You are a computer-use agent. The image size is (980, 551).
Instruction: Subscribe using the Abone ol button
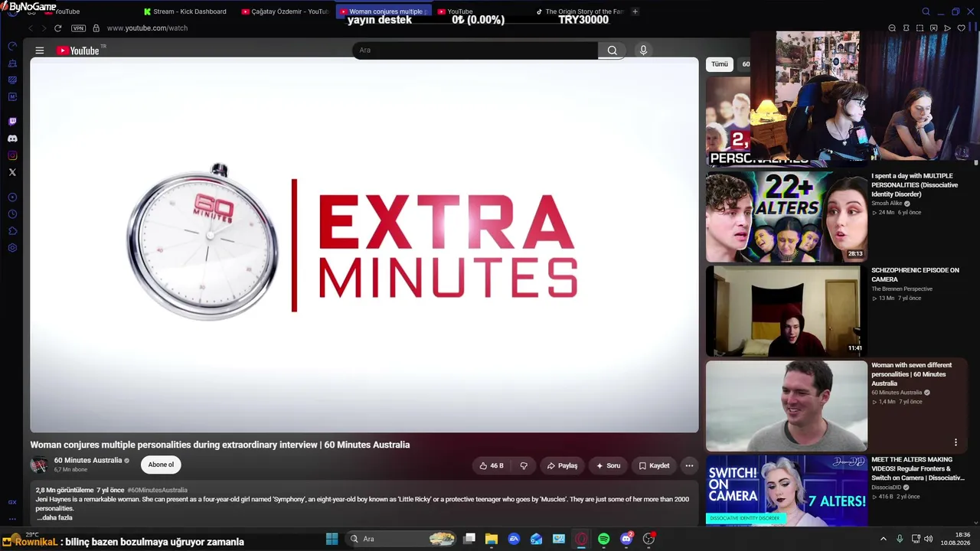coord(161,465)
